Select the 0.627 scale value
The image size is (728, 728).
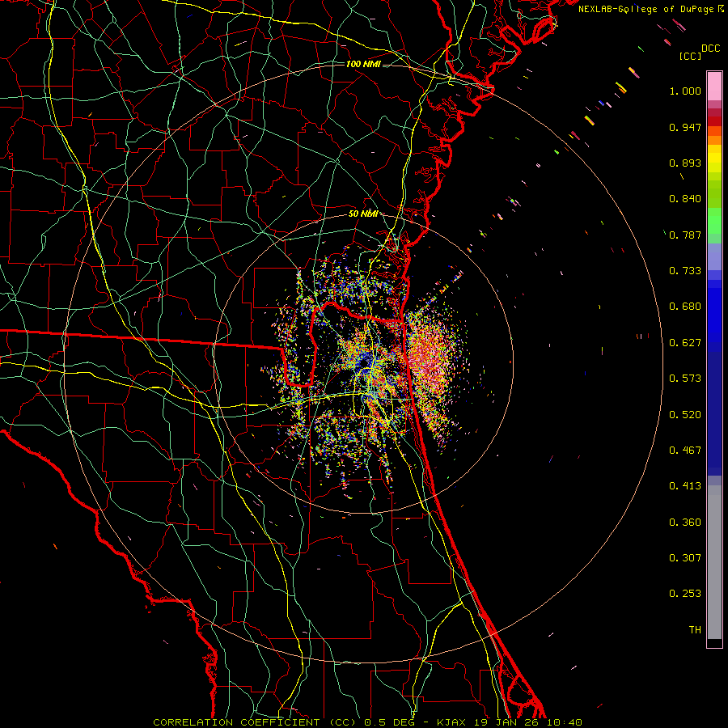pos(685,343)
